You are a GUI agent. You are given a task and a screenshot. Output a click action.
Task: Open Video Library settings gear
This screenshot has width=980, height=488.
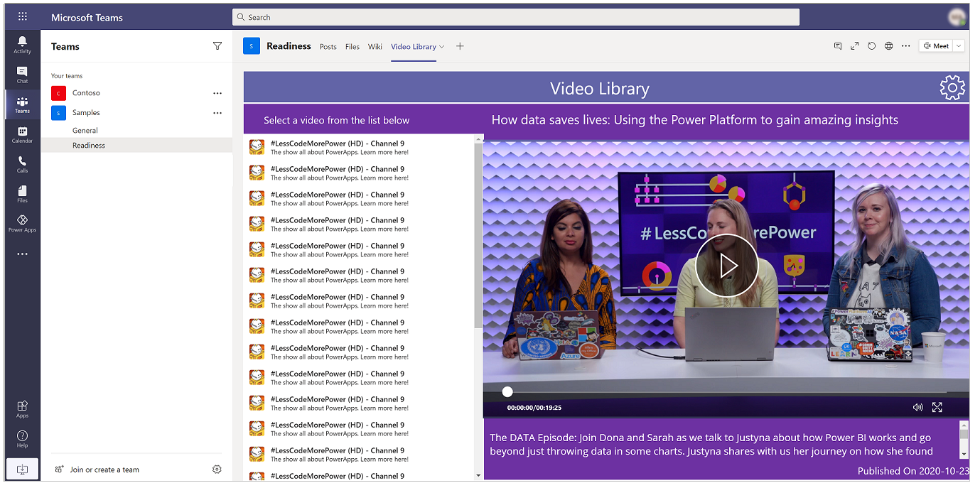952,87
